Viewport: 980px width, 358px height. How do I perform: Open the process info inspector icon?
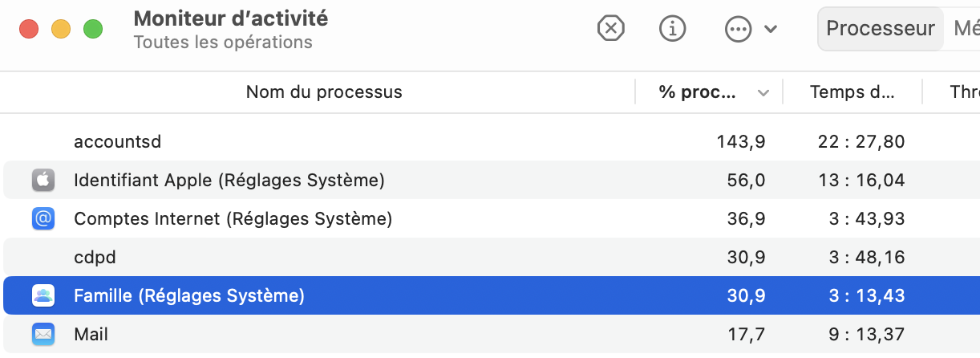[x=673, y=29]
